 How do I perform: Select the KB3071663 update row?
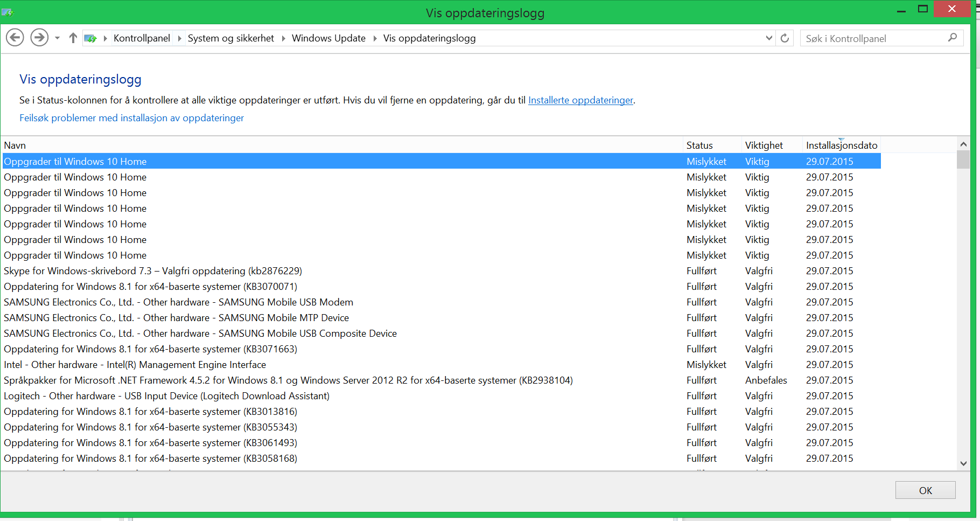click(442, 349)
